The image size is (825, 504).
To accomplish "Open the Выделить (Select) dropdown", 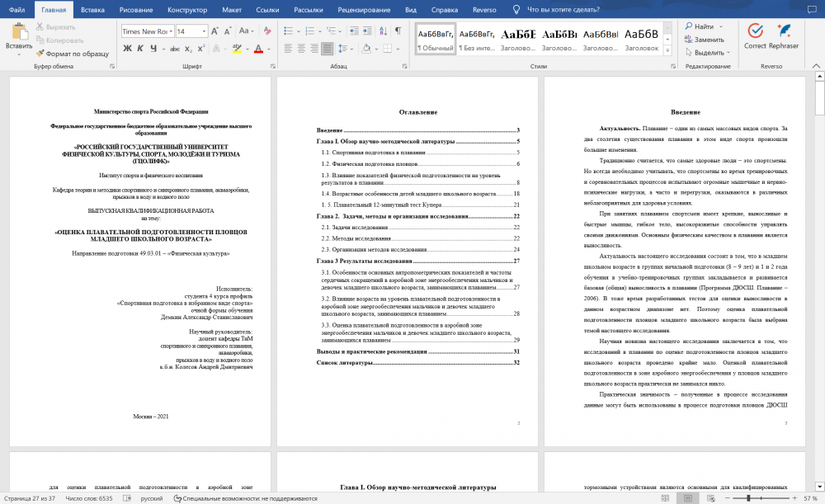I will pos(708,53).
